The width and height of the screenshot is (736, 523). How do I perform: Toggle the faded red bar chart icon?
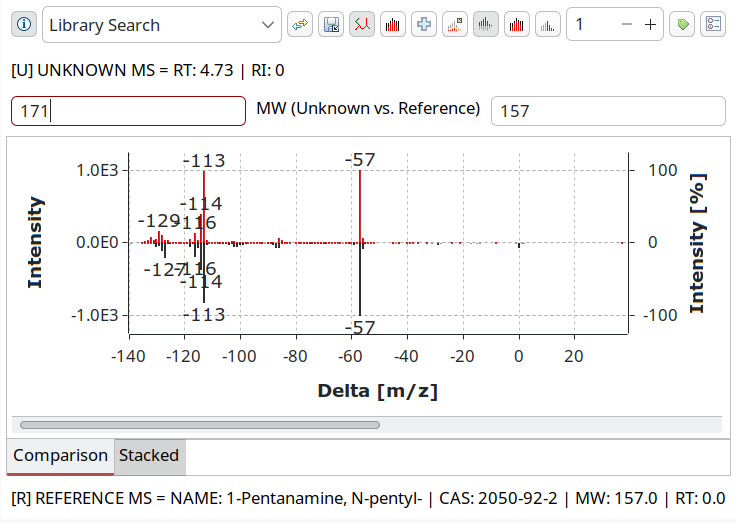548,25
